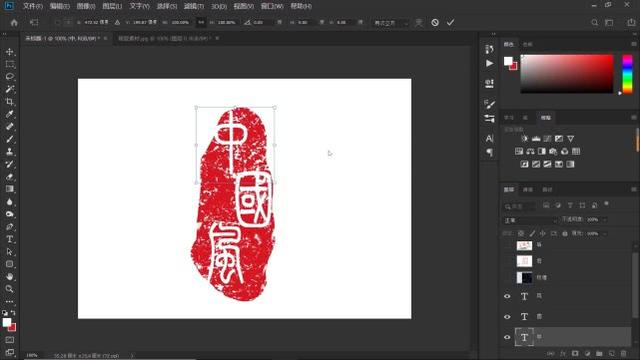This screenshot has width=640, height=360.
Task: Select the Horizontal Type tool
Action: pos(10,239)
